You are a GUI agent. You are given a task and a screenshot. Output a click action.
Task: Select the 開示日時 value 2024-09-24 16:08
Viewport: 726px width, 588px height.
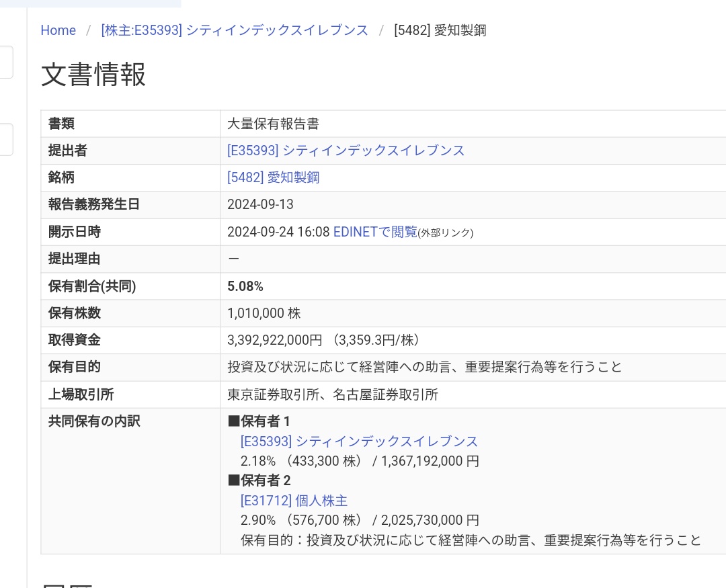[278, 231]
